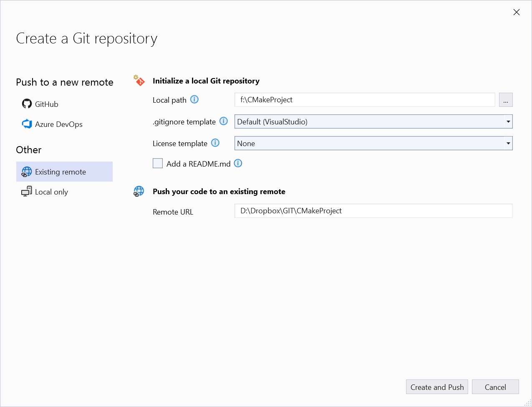Expand the .gitignore template dropdown arrow

point(508,122)
